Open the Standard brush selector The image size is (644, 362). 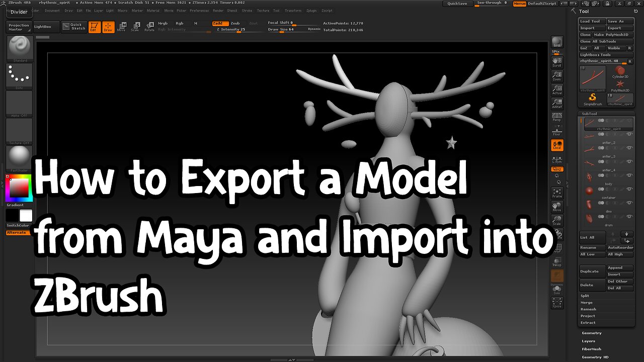(19, 49)
